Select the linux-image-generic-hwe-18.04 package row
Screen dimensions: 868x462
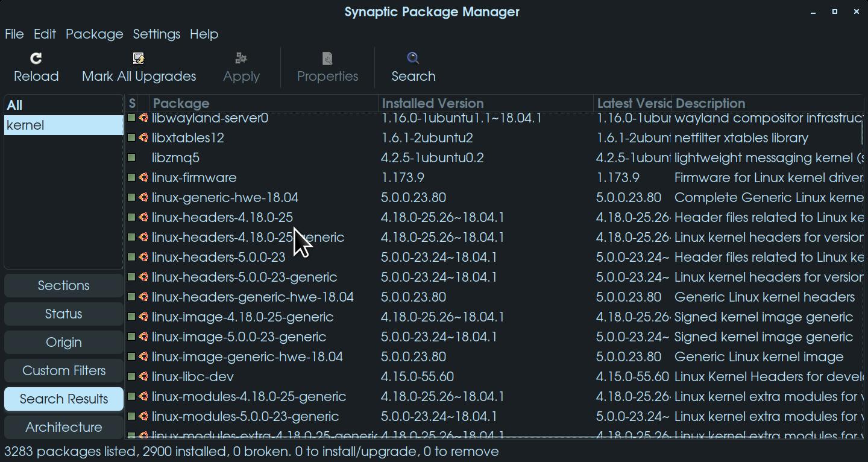point(247,357)
